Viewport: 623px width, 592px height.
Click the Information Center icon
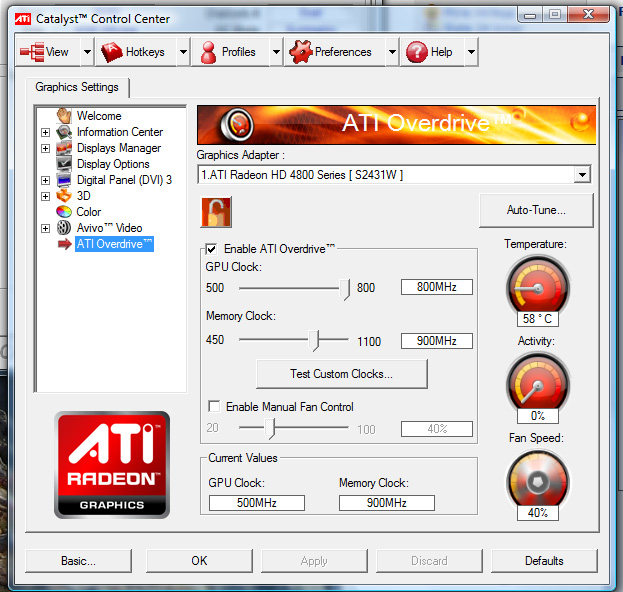(64, 132)
